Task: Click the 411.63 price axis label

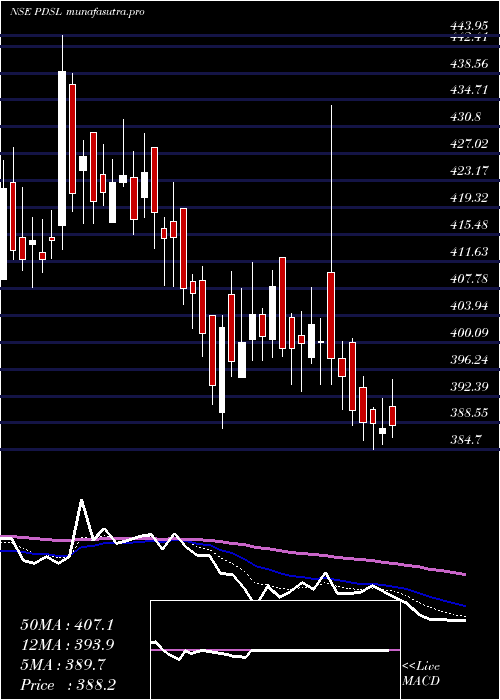Action: pyautogui.click(x=469, y=252)
